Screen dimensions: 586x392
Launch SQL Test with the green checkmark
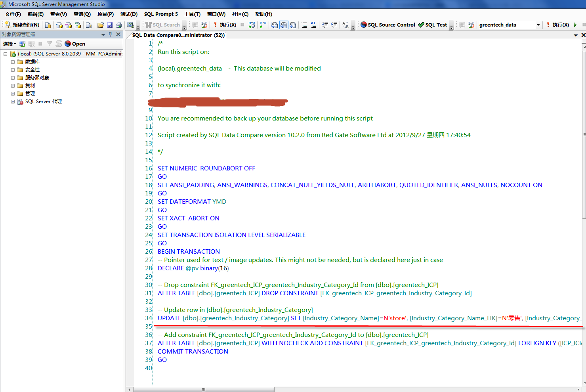pyautogui.click(x=432, y=25)
